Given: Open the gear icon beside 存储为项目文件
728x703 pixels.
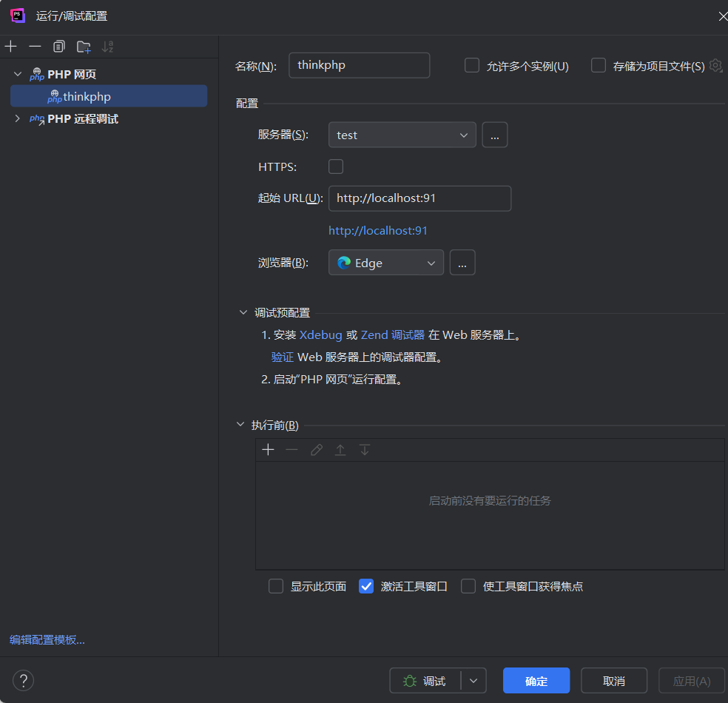Looking at the screenshot, I should click(715, 66).
